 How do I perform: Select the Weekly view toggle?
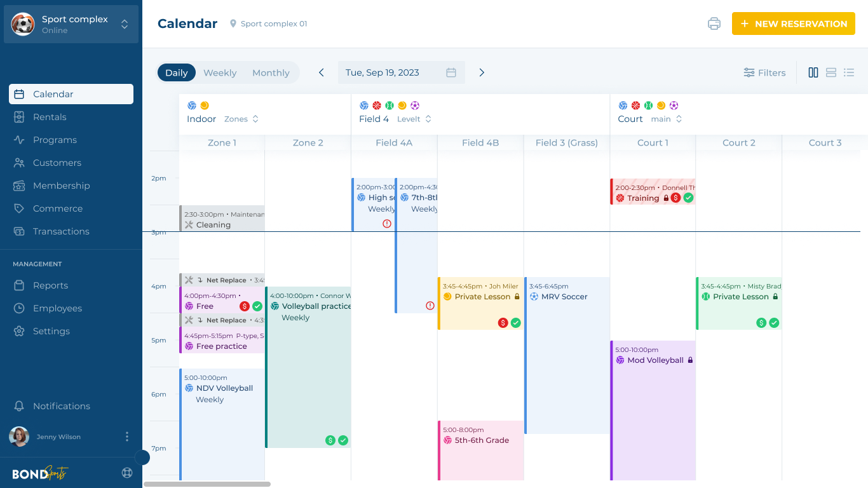pyautogui.click(x=220, y=72)
